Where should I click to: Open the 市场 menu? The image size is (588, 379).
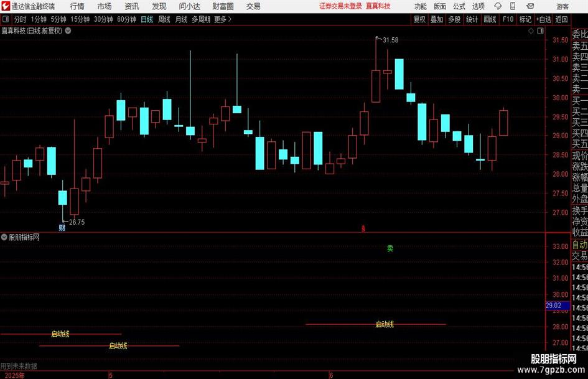pos(105,6)
